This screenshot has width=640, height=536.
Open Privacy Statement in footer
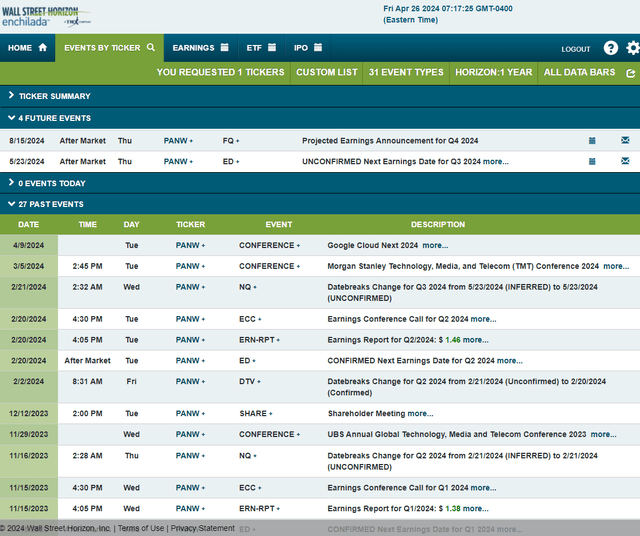point(202,528)
